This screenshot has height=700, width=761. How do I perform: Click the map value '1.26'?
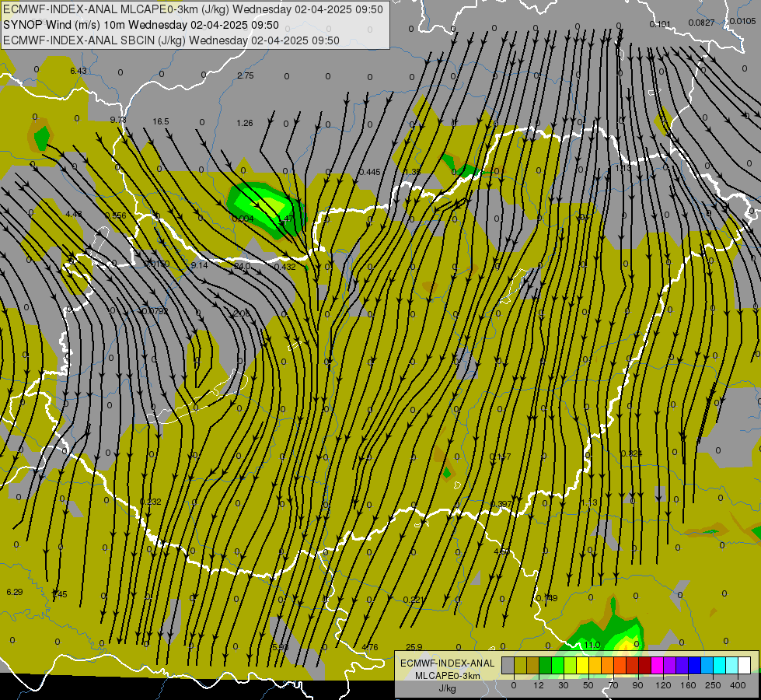point(245,124)
